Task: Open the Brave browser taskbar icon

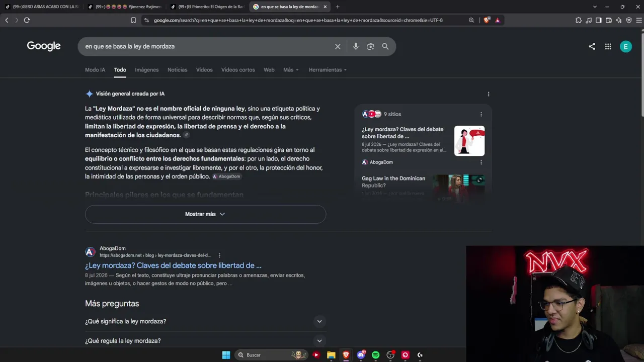Action: (x=346, y=355)
